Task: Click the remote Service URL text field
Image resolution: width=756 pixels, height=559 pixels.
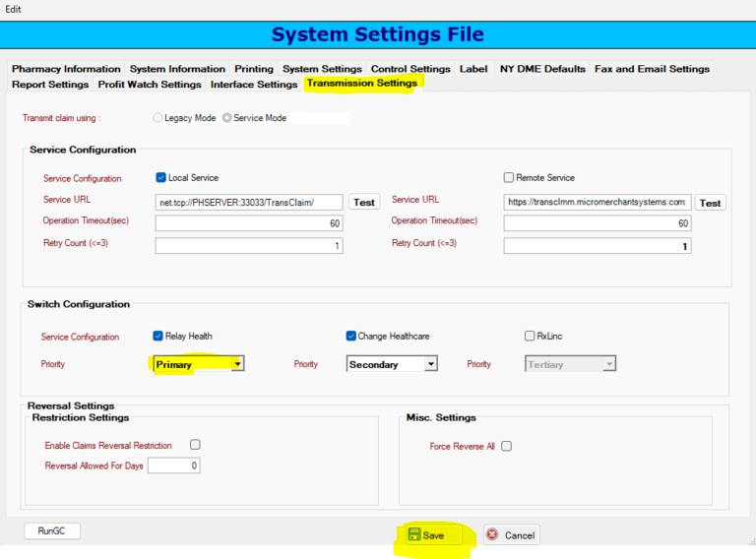Action: (x=597, y=202)
